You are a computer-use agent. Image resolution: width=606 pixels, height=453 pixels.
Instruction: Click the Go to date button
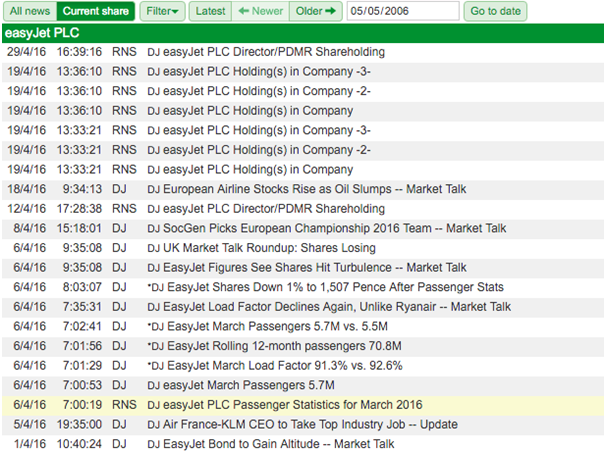pos(495,11)
